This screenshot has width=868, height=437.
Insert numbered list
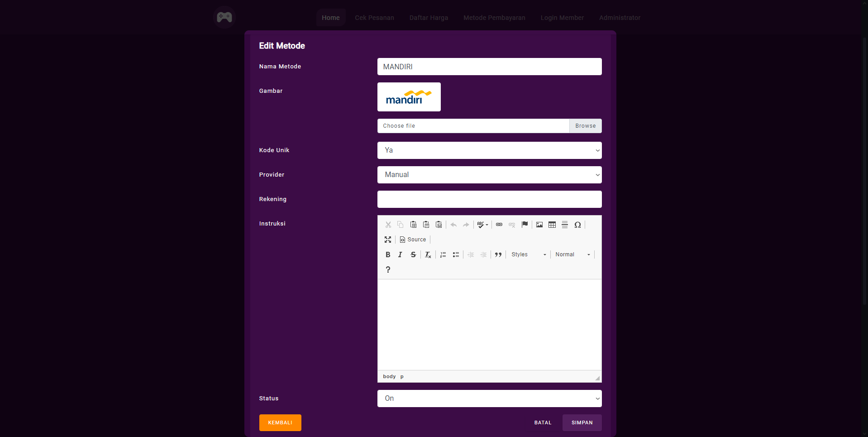point(443,255)
